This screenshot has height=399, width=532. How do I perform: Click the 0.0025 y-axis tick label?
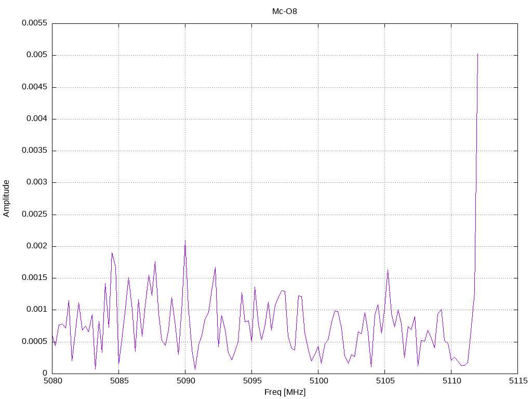34,215
